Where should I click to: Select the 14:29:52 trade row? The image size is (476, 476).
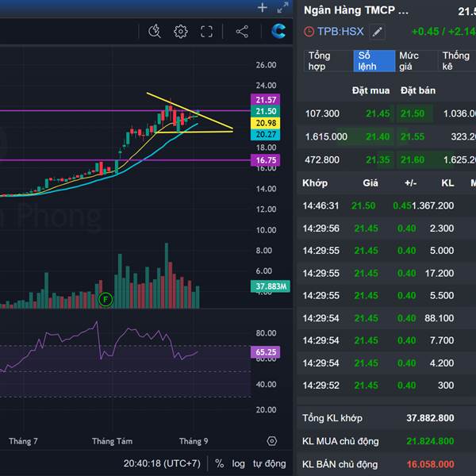[386, 386]
